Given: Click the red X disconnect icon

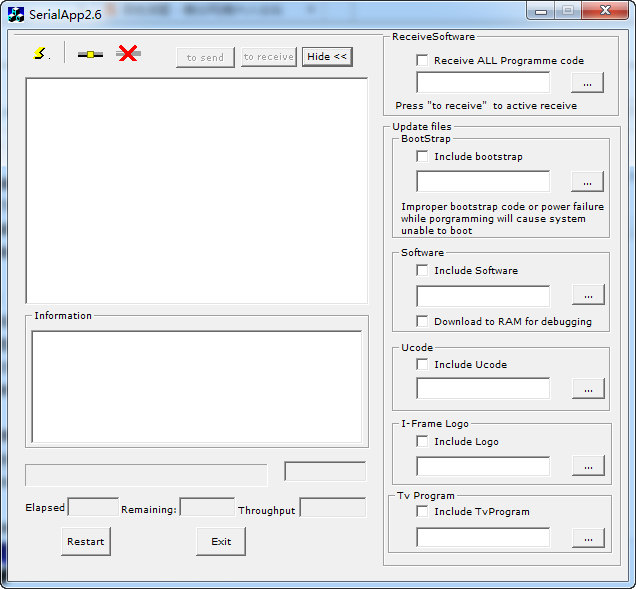Looking at the screenshot, I should (128, 53).
